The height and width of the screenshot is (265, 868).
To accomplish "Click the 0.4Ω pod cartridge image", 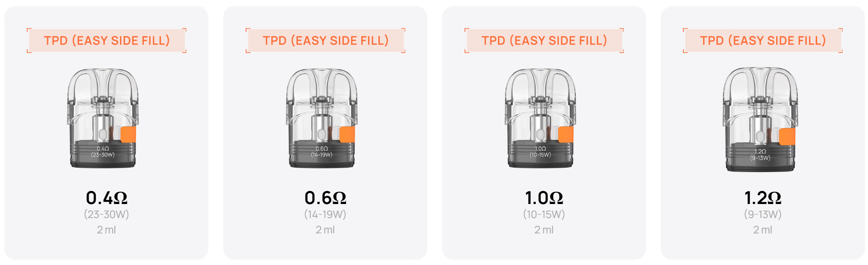I will 102,118.
